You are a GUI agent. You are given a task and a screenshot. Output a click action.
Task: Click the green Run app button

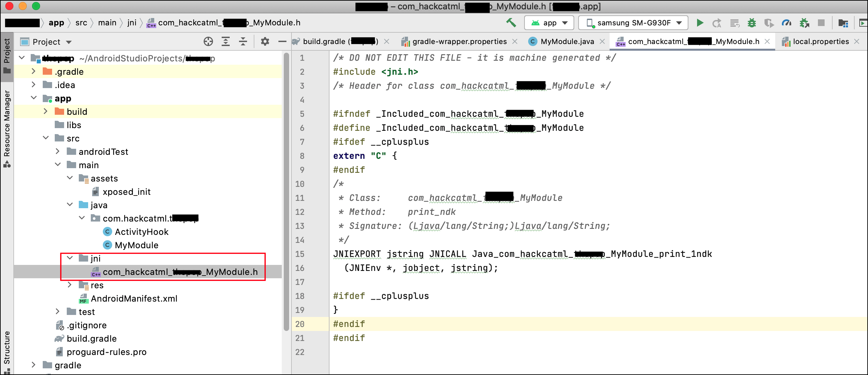700,23
